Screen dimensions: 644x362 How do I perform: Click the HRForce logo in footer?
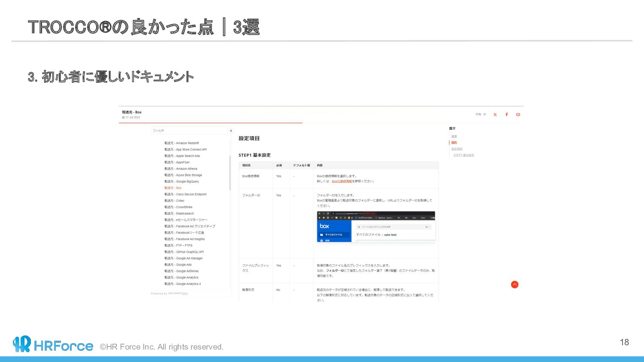[53, 344]
